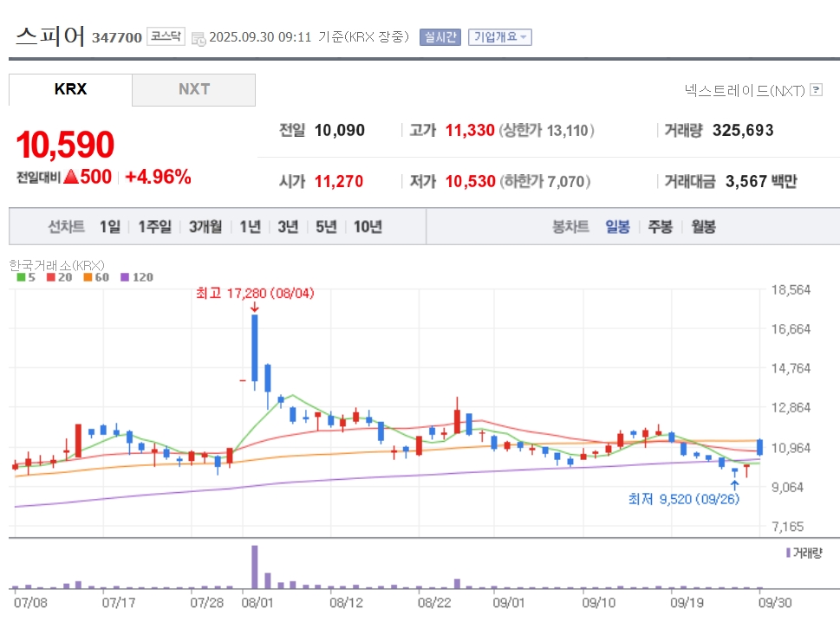Click the tall 08/04 blue candlestick
The image size is (840, 622).
point(255,348)
